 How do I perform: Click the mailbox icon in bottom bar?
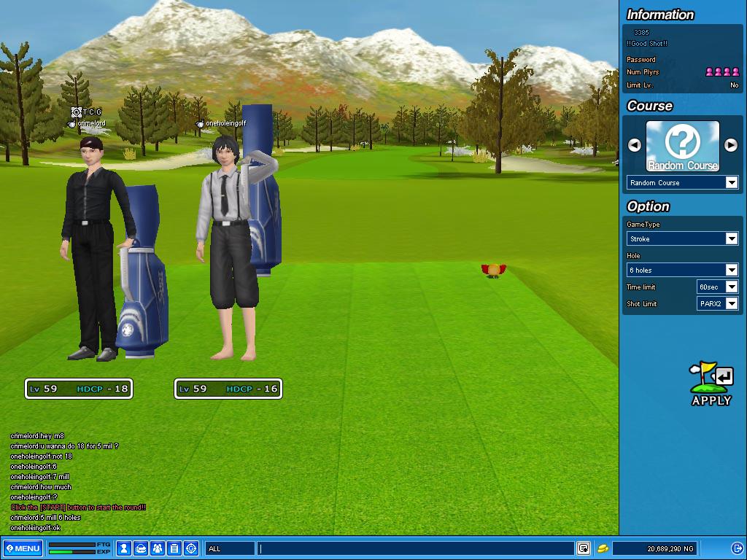pos(141,548)
